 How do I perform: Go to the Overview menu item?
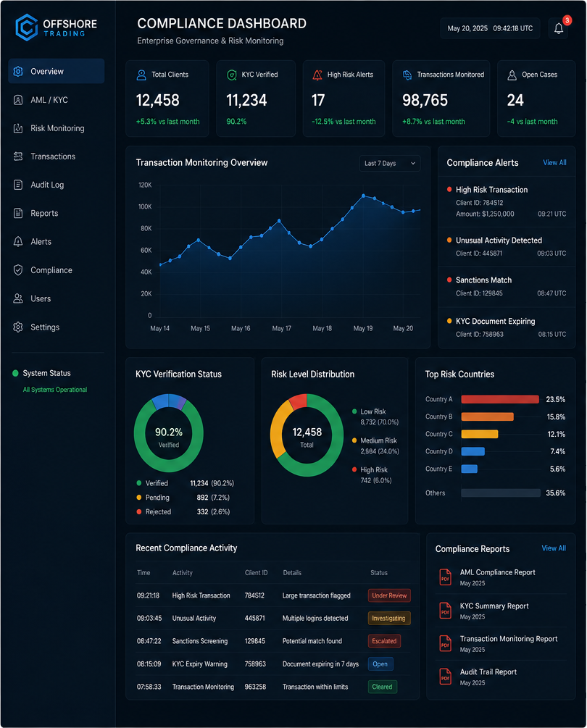(57, 72)
